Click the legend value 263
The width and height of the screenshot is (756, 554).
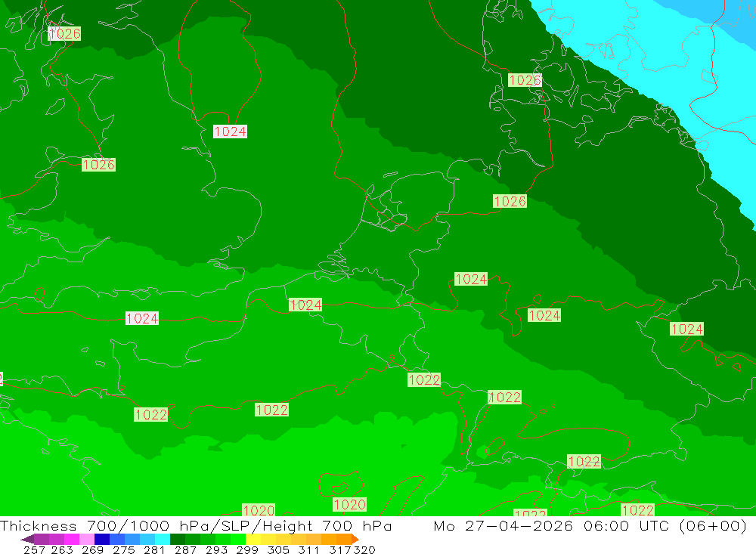click(62, 549)
